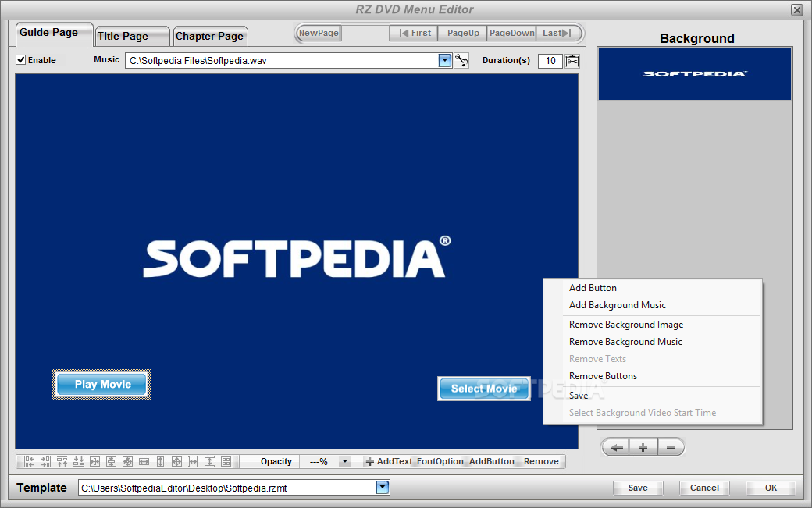Click the make same width icon

point(144,461)
